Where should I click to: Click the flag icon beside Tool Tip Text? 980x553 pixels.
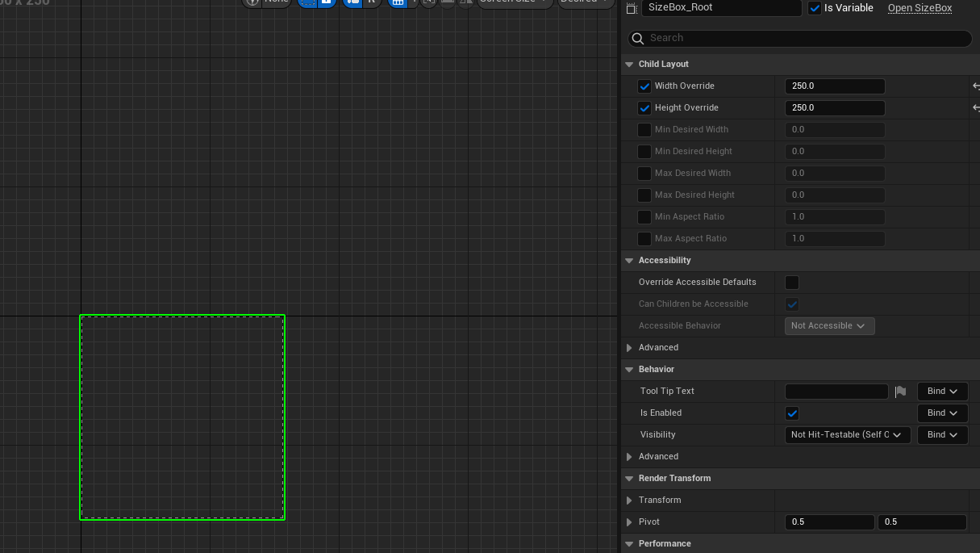(x=900, y=392)
